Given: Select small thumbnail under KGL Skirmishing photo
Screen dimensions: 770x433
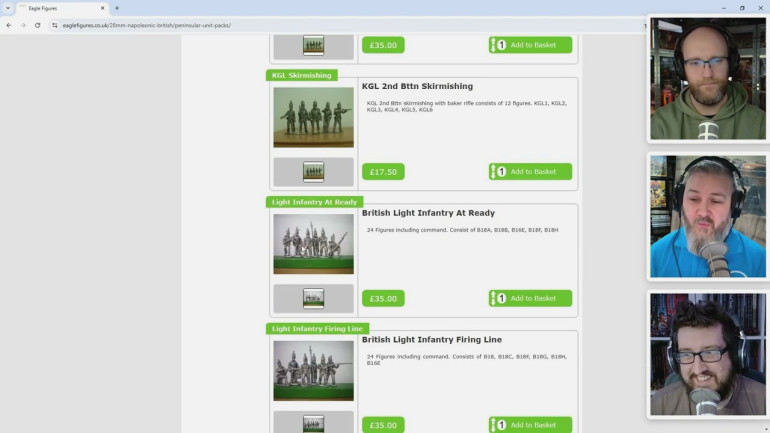Looking at the screenshot, I should click(313, 172).
